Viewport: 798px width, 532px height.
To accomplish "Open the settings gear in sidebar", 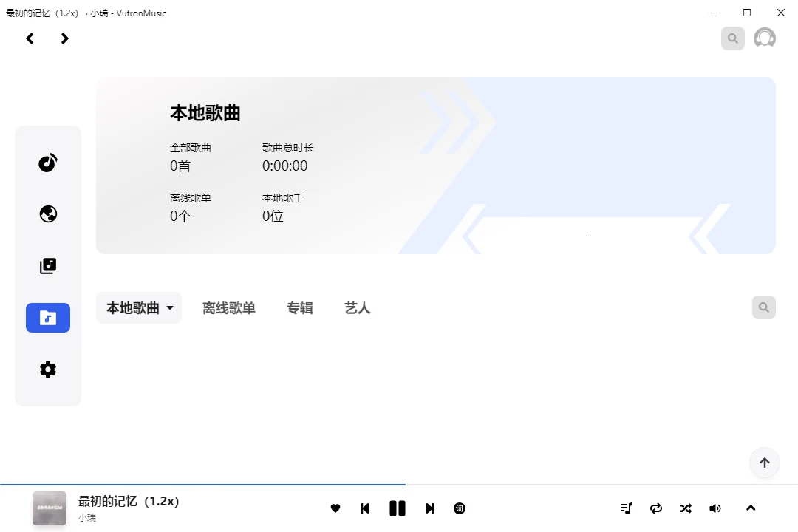I will click(x=48, y=369).
